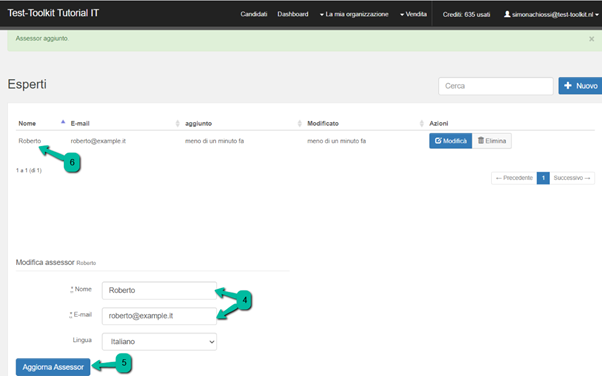Focus the Cerca search field
The height and width of the screenshot is (376, 602).
point(496,86)
